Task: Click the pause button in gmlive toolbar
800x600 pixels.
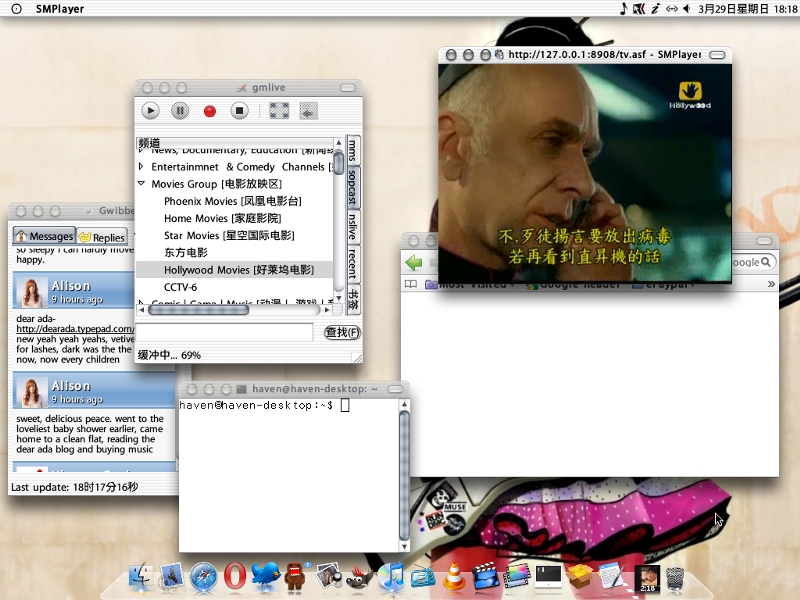Action: (x=180, y=111)
